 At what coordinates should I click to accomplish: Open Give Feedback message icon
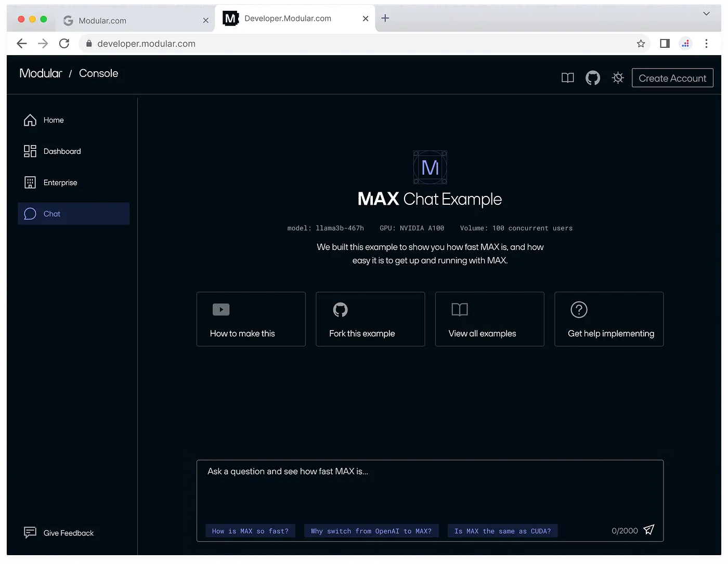click(x=30, y=532)
